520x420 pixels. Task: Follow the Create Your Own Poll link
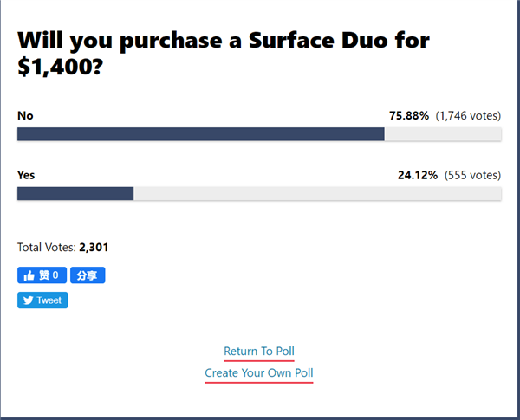pos(259,373)
